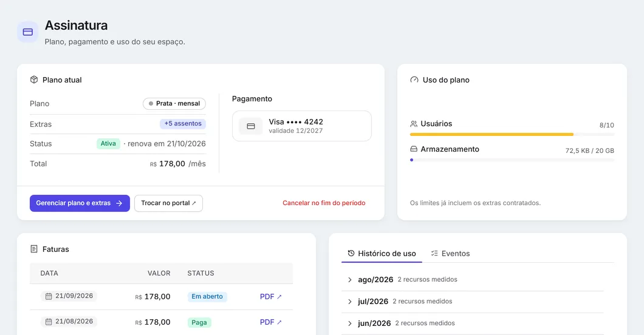This screenshot has width=644, height=335.
Task: Click the Usuários yellow progress bar
Action: click(x=512, y=135)
